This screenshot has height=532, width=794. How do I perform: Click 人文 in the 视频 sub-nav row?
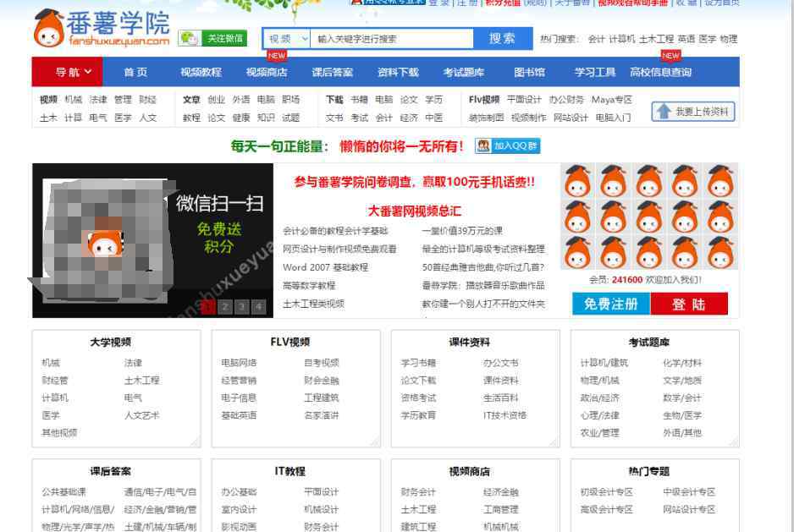point(147,118)
